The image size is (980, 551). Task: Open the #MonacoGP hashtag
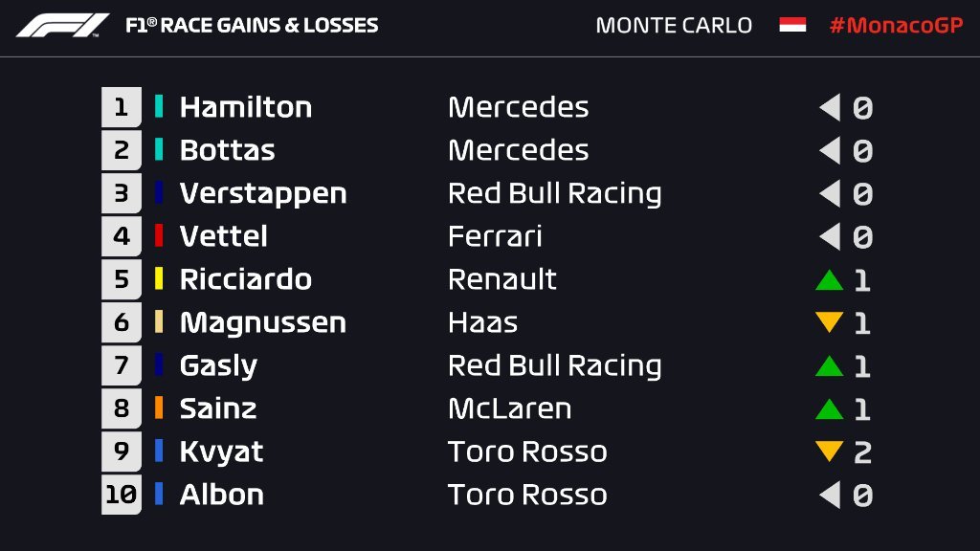tap(896, 25)
